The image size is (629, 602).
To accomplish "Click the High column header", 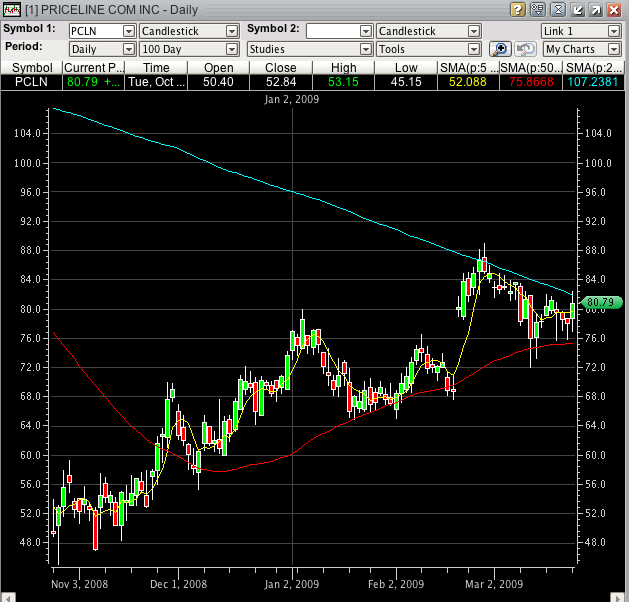I will [x=343, y=67].
